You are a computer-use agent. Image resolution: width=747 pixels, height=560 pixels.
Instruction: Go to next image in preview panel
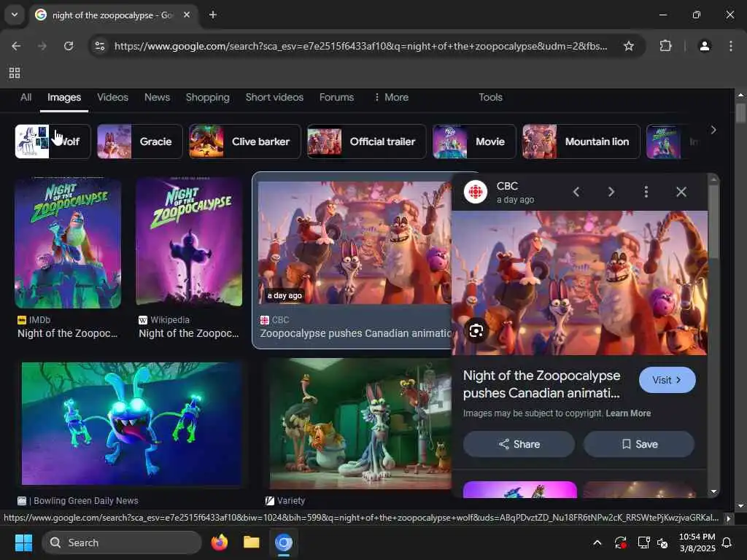(611, 192)
